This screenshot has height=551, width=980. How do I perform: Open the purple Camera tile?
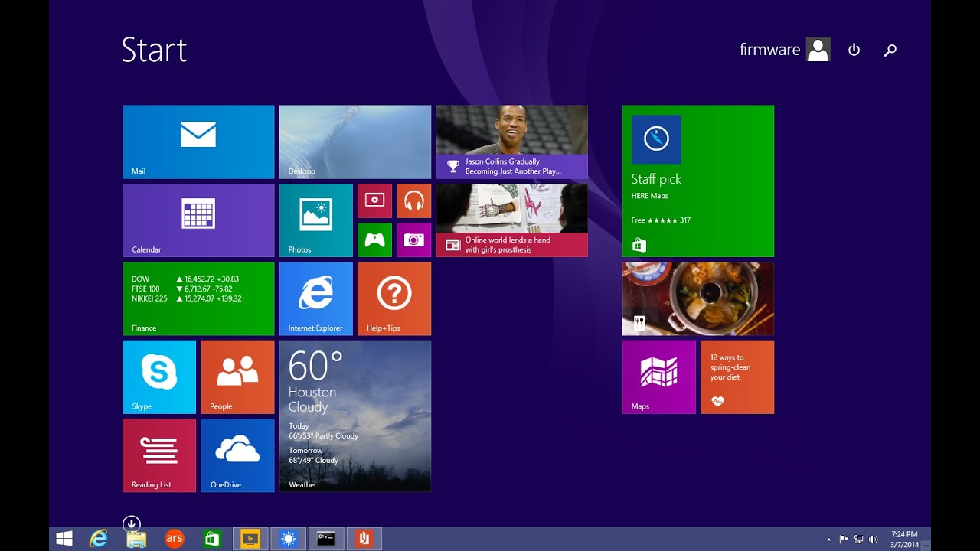pos(413,240)
